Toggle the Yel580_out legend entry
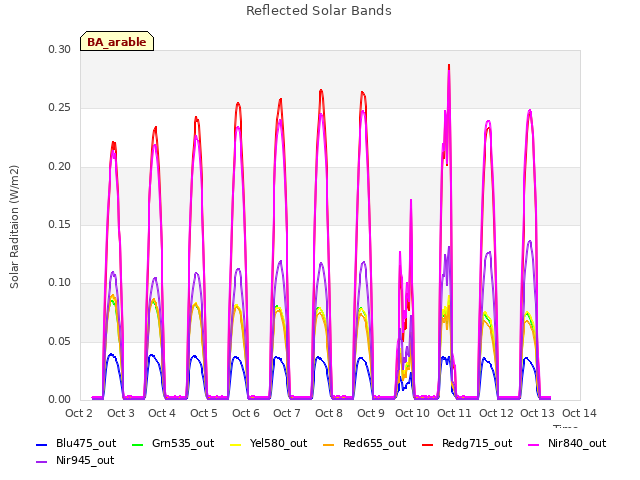 (x=269, y=443)
